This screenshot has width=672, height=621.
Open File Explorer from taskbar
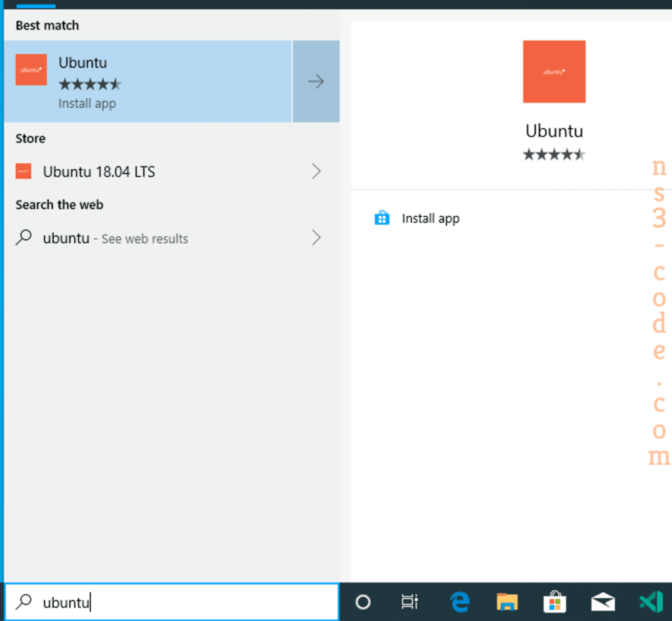(x=507, y=602)
